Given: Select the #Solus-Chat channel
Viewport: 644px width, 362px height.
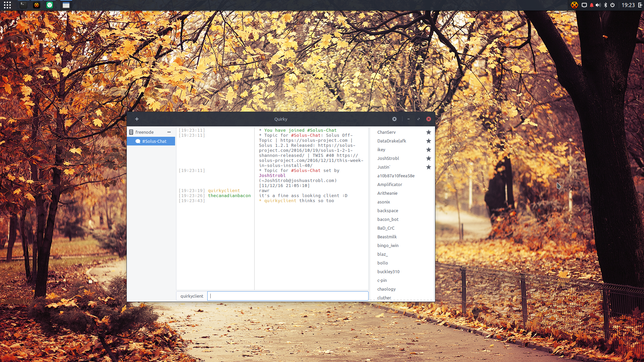Looking at the screenshot, I should click(x=151, y=141).
